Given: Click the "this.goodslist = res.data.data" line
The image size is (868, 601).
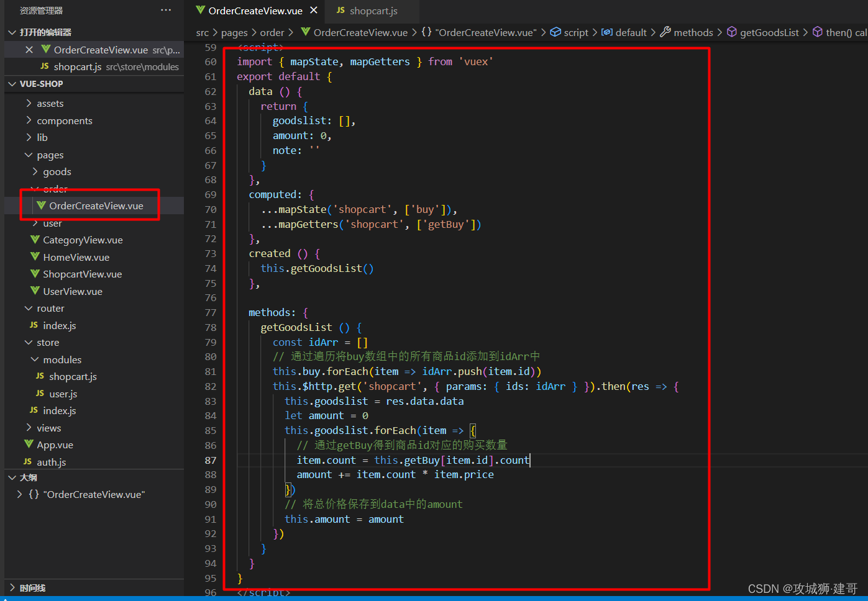Looking at the screenshot, I should [x=374, y=401].
